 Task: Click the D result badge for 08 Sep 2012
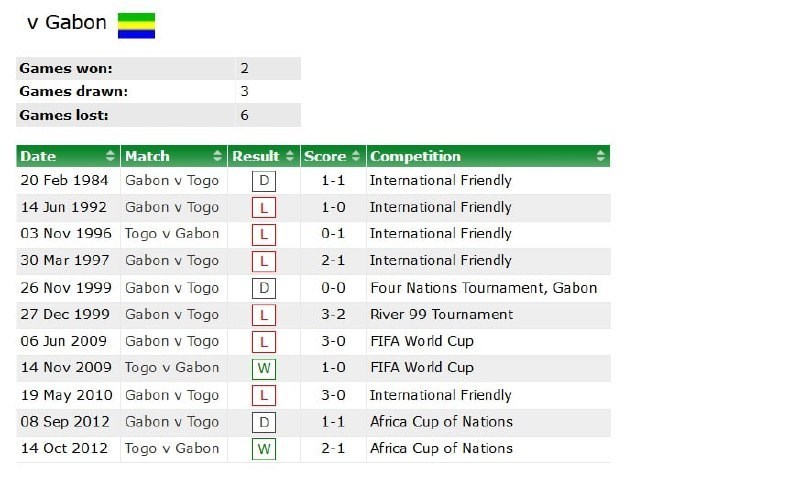tap(264, 422)
